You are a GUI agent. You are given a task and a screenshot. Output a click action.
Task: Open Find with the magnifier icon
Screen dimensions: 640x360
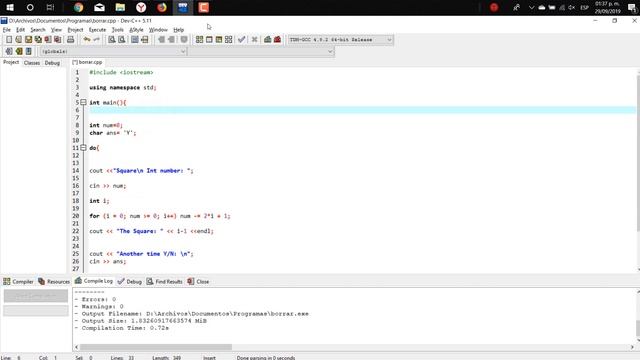tap(111, 40)
